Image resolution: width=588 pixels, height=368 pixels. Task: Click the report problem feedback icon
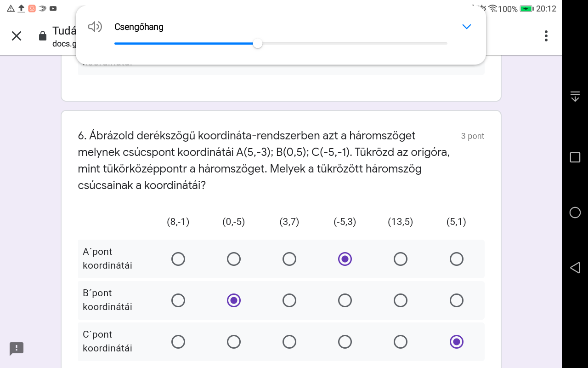point(17,348)
